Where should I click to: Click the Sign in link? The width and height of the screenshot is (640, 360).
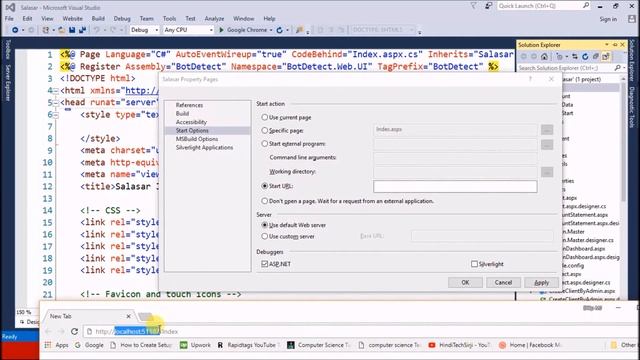coord(608,19)
